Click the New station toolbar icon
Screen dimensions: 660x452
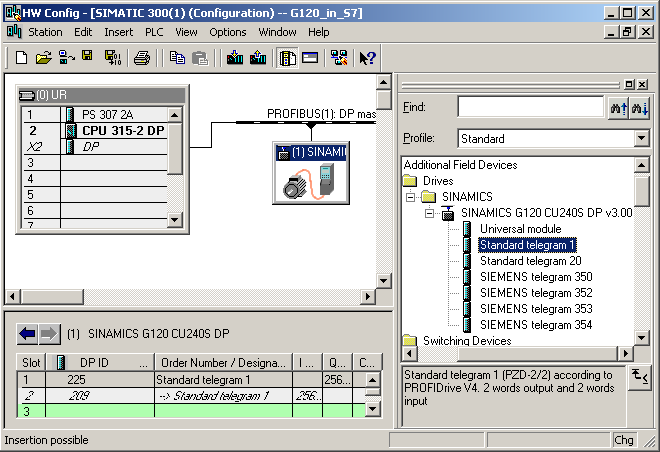pos(21,58)
